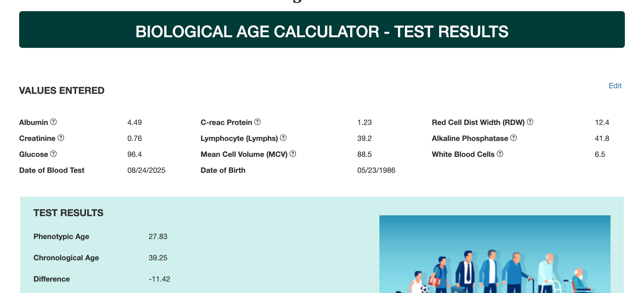This screenshot has height=293, width=644.
Task: Click the Difference value -11.42
Action: click(x=159, y=279)
